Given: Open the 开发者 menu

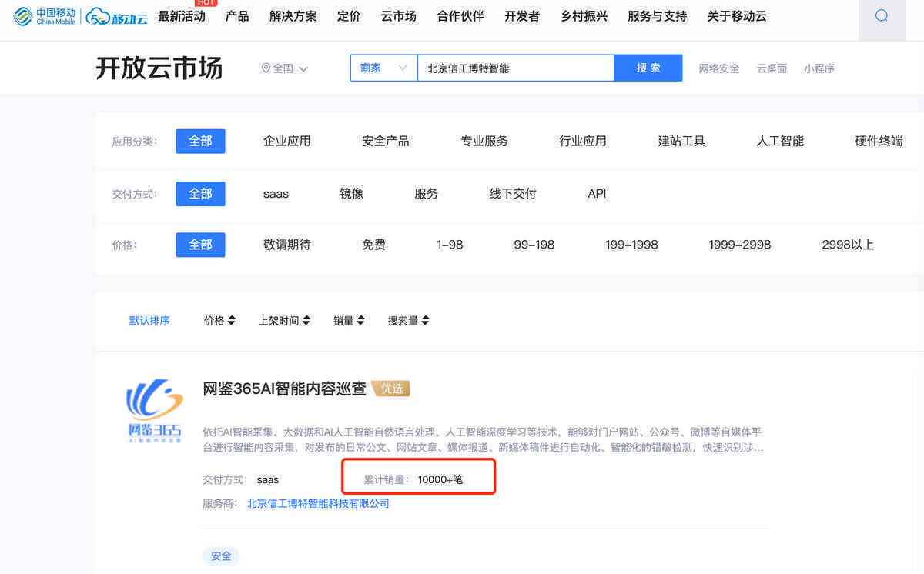Looking at the screenshot, I should coord(522,16).
